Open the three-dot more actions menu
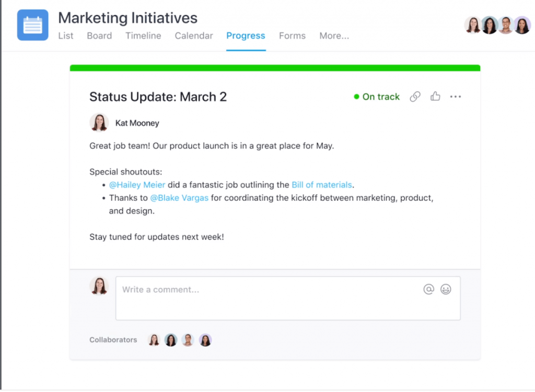Image resolution: width=535 pixels, height=392 pixels. (x=456, y=97)
